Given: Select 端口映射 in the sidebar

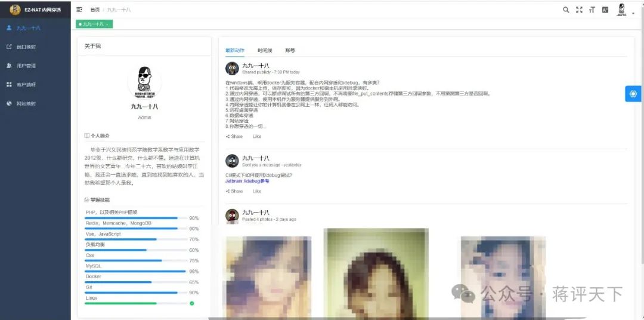Looking at the screenshot, I should (26, 47).
